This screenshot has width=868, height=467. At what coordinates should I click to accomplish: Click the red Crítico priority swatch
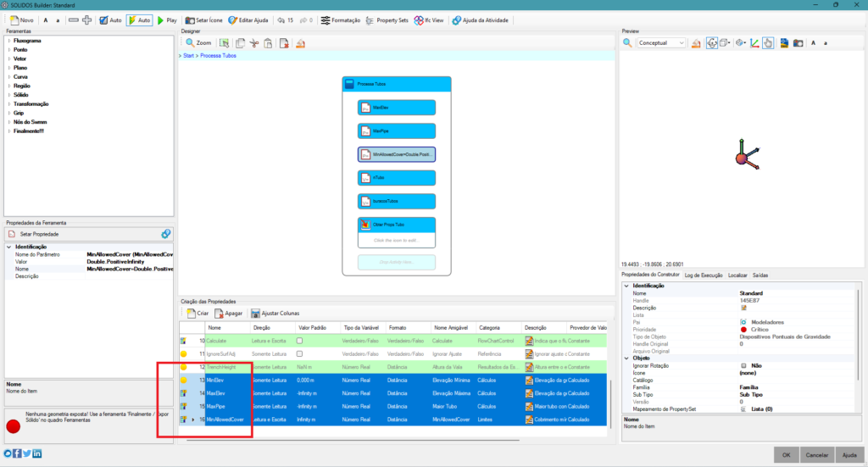(743, 329)
